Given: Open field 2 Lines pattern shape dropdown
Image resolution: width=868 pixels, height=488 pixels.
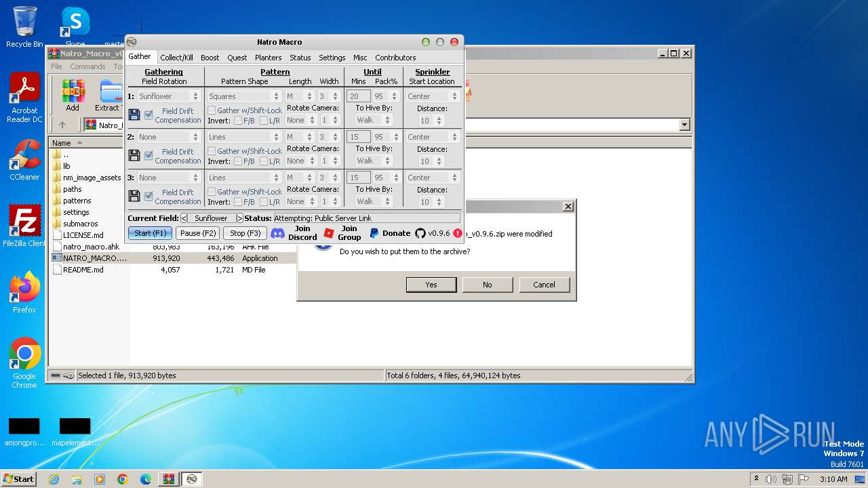Looking at the screenshot, I should tap(243, 137).
